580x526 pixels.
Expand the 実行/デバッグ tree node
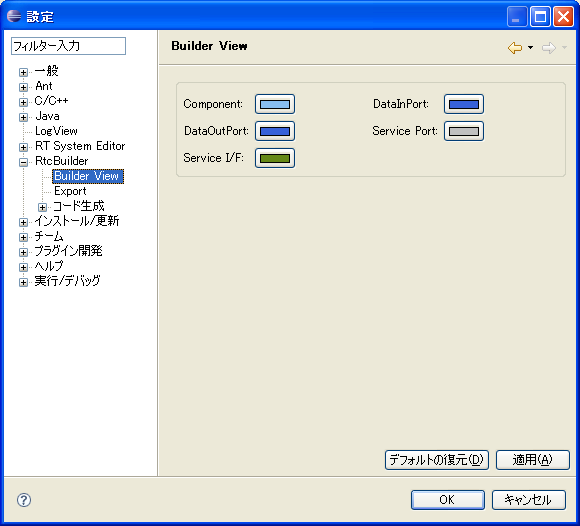[23, 282]
